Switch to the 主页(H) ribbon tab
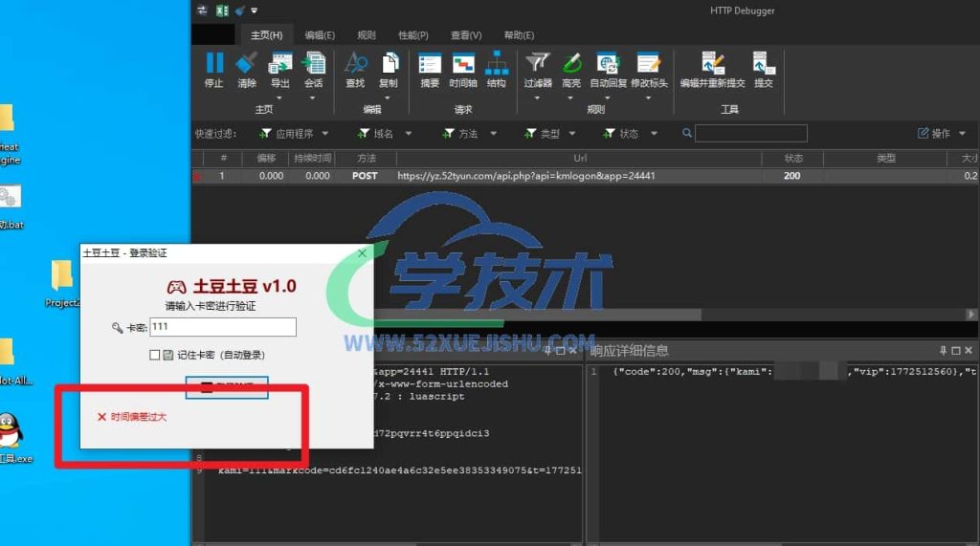The height and width of the screenshot is (546, 980). 266,35
